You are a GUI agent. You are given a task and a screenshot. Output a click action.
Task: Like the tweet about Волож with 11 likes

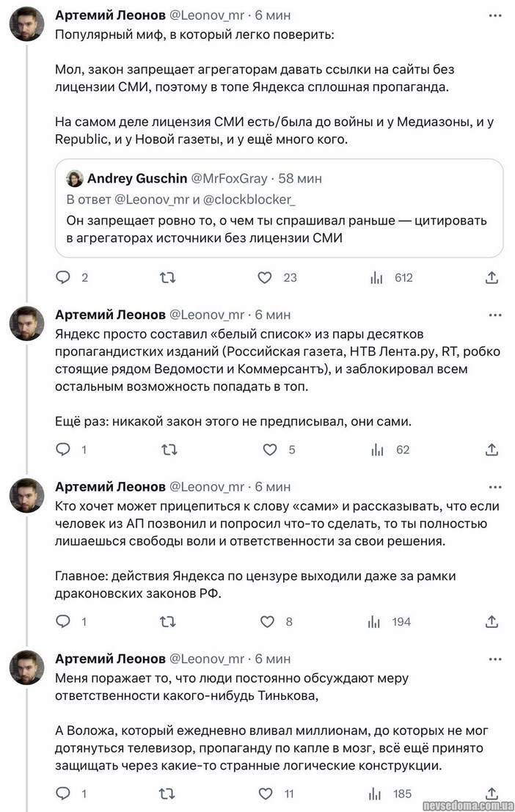268,794
